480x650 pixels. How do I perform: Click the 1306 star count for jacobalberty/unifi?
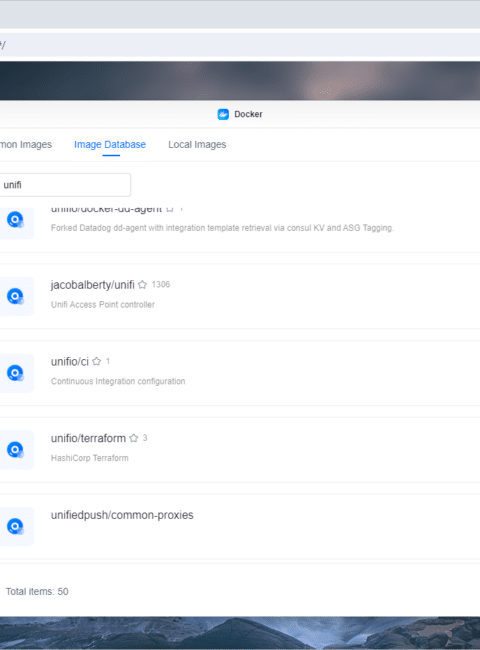[x=161, y=284]
